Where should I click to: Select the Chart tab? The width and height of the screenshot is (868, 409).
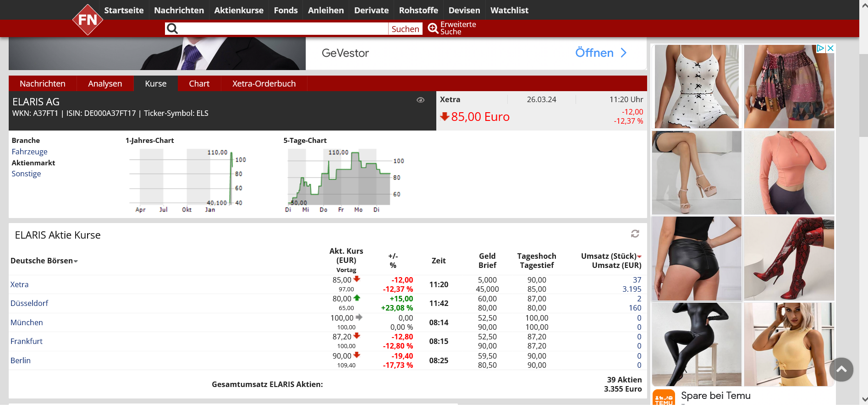click(199, 84)
